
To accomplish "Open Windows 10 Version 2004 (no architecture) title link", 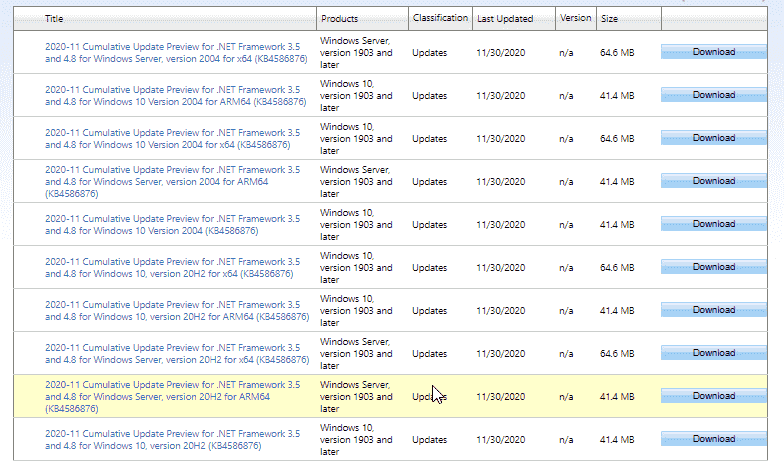I will point(172,224).
